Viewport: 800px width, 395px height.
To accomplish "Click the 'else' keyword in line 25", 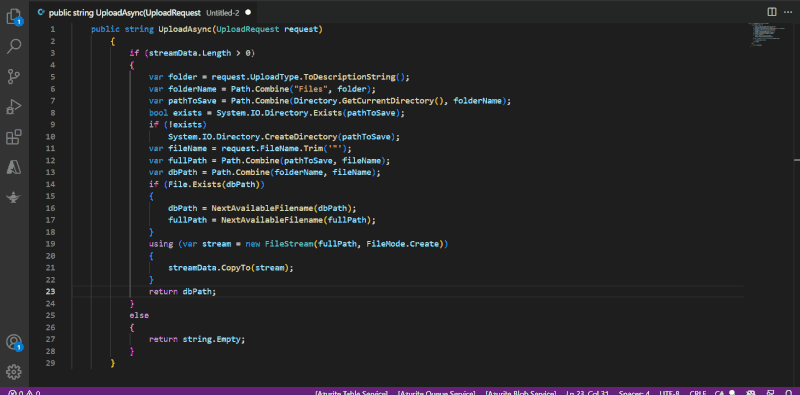I will 139,315.
